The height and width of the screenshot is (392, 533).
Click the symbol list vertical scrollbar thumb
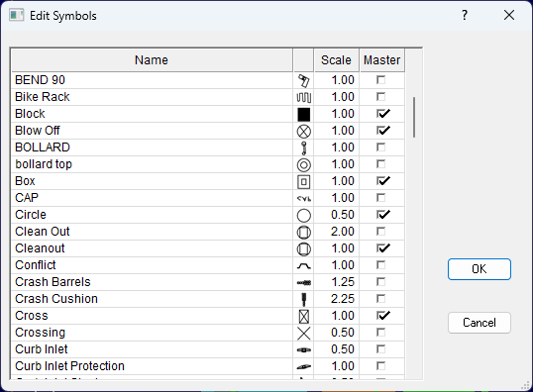coord(414,117)
